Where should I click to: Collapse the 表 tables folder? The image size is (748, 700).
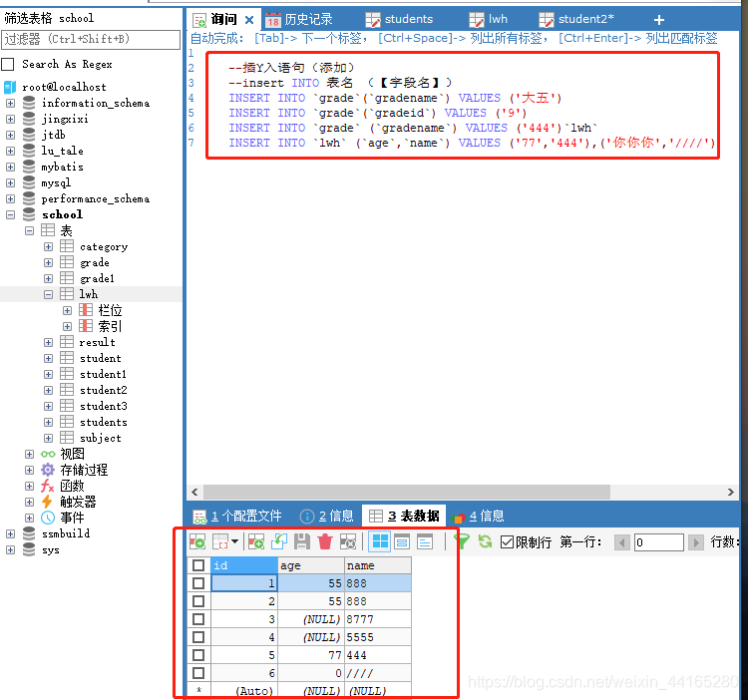(x=30, y=230)
